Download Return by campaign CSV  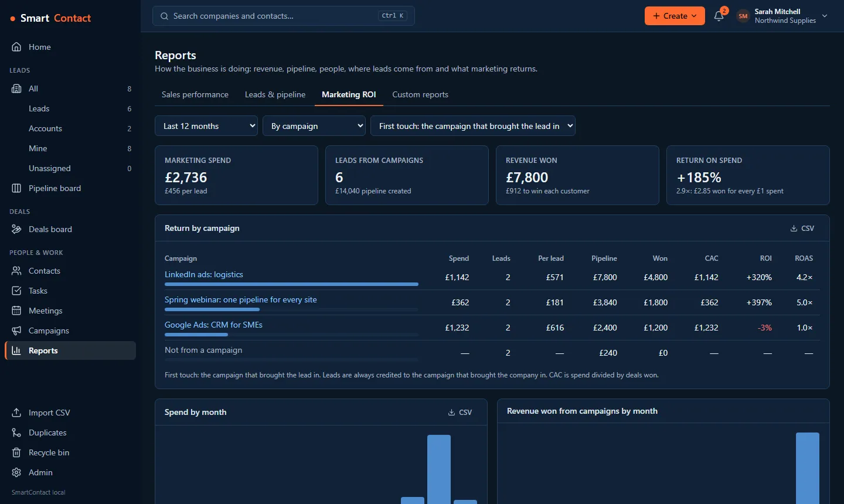(x=802, y=228)
